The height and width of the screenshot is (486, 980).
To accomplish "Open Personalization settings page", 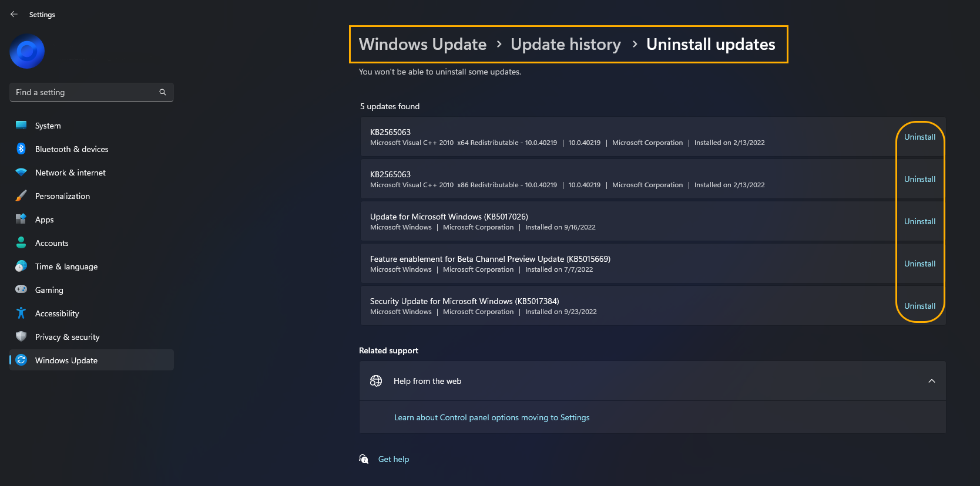I will (x=92, y=196).
